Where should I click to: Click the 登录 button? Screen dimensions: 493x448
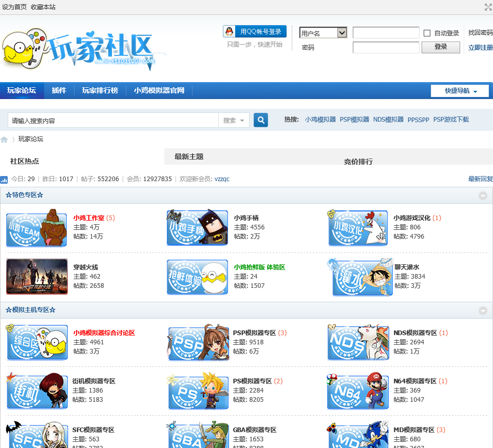tap(441, 47)
